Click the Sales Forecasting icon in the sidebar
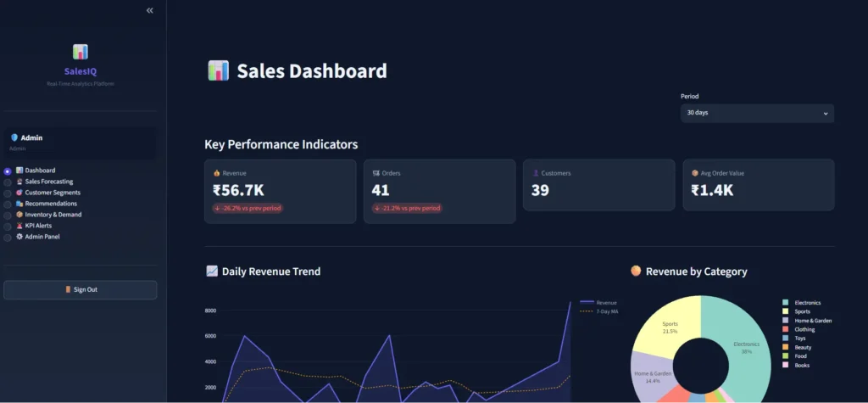The image size is (868, 403). 19,182
